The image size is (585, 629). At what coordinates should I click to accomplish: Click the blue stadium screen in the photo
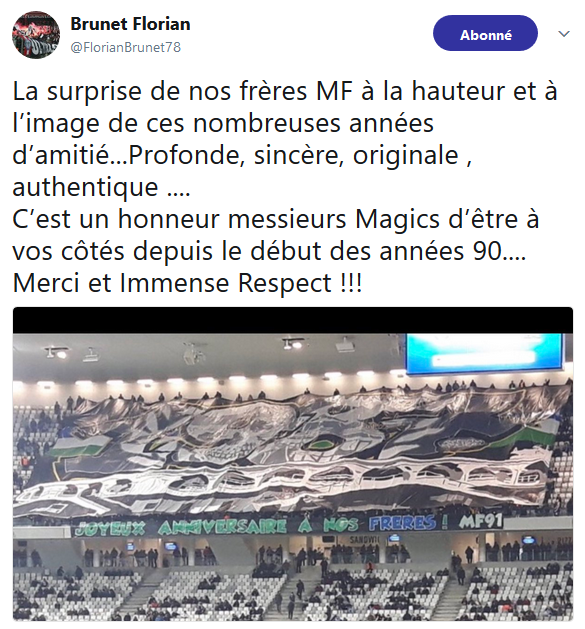[x=485, y=354]
